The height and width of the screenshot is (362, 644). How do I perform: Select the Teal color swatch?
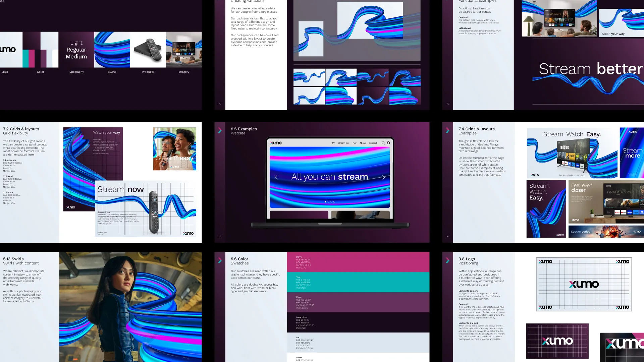pyautogui.click(x=358, y=282)
